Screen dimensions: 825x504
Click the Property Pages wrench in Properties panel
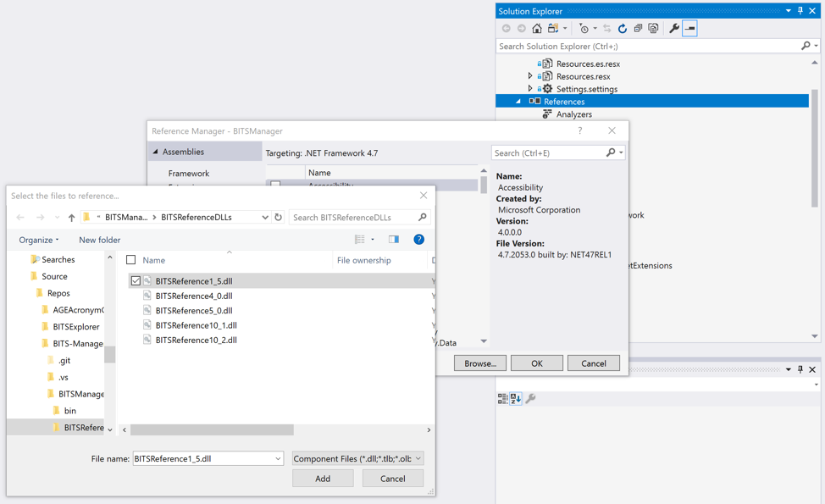pyautogui.click(x=530, y=398)
